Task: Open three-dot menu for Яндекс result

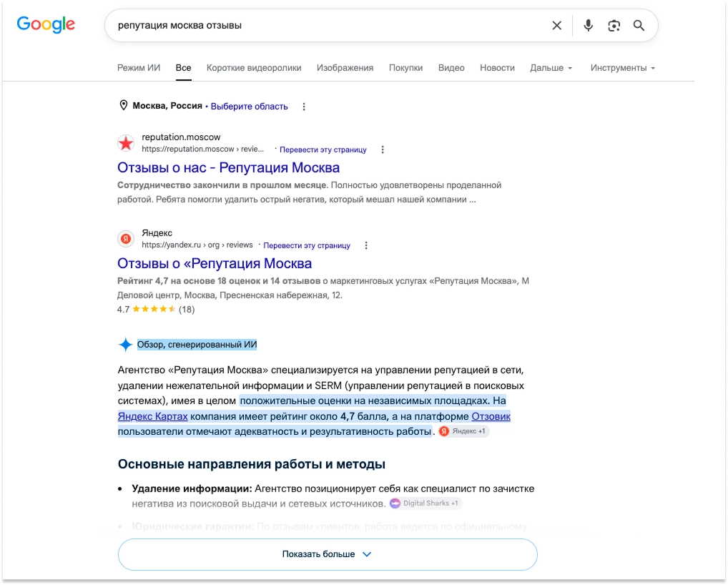Action: pyautogui.click(x=366, y=245)
